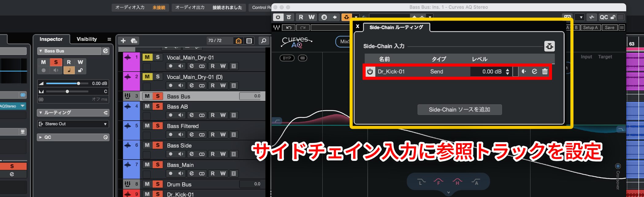Open オーディオ入力 connection menu
The width and height of the screenshot is (644, 197).
(x=140, y=7)
